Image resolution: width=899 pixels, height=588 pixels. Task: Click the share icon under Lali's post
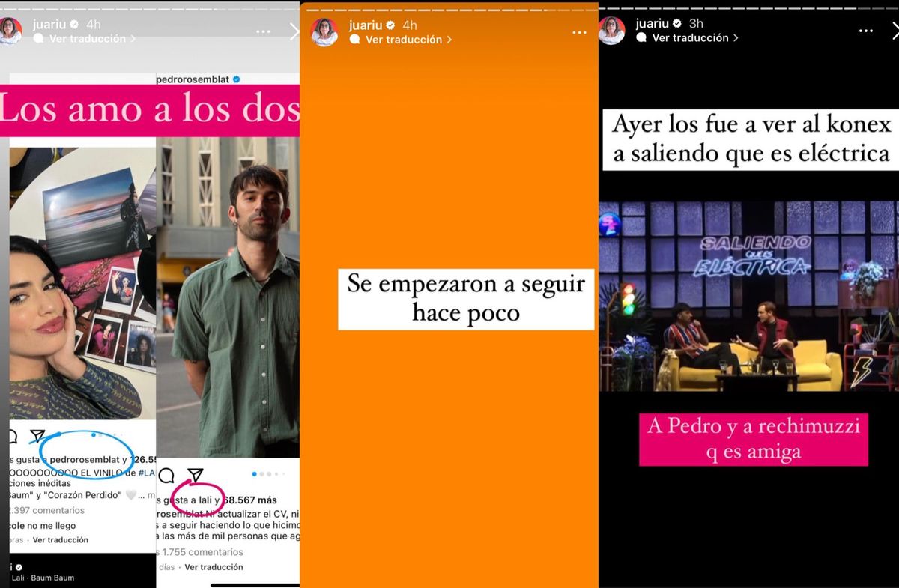(37, 436)
